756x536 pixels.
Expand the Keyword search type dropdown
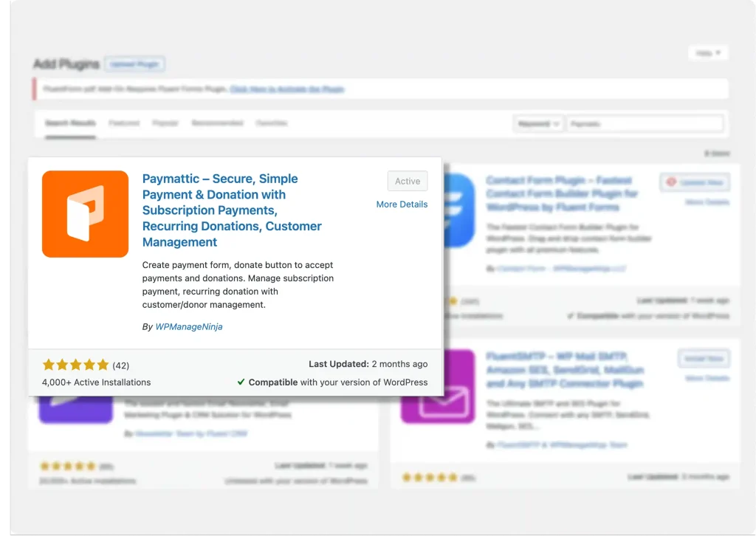point(537,124)
